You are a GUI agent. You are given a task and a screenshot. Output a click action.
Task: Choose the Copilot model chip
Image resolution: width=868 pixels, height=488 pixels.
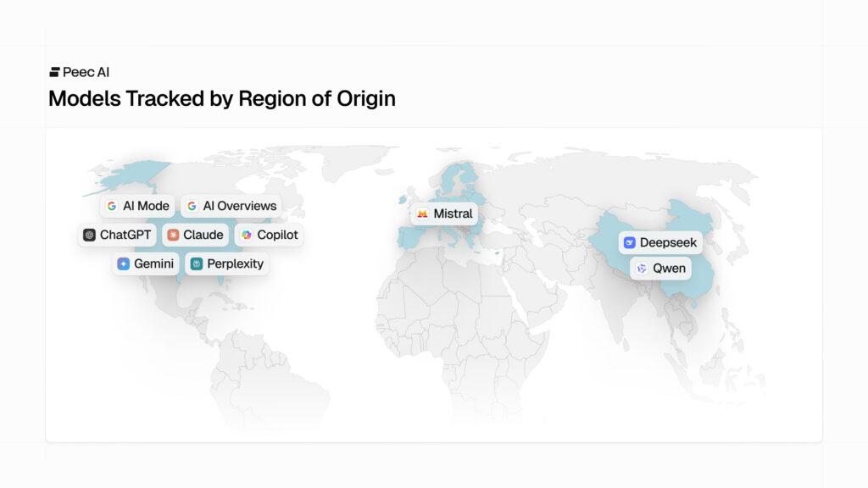(x=269, y=235)
